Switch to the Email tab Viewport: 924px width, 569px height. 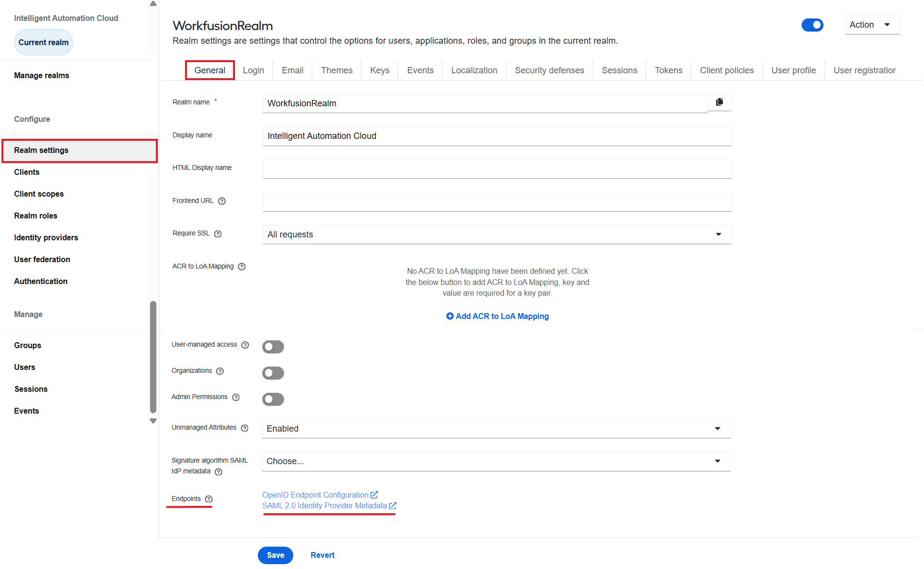(293, 70)
